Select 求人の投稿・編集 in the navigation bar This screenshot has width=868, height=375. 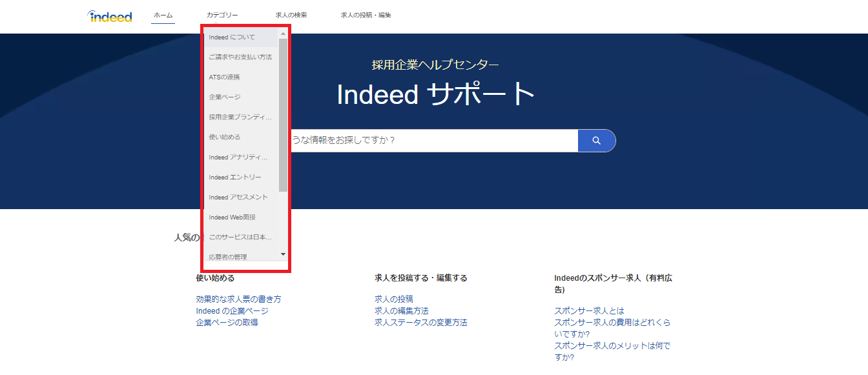click(x=366, y=14)
